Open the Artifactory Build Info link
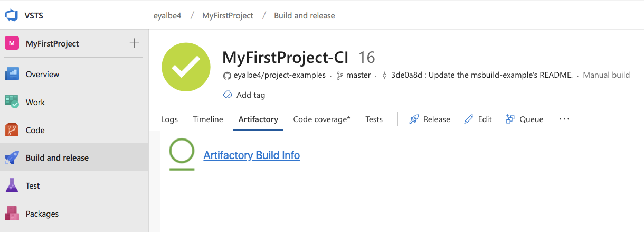 [251, 155]
